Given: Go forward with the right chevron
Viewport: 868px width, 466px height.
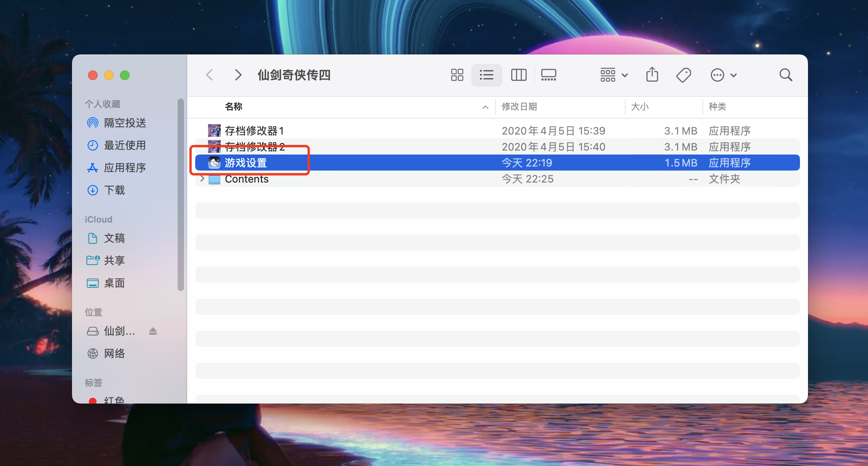Looking at the screenshot, I should pyautogui.click(x=238, y=75).
